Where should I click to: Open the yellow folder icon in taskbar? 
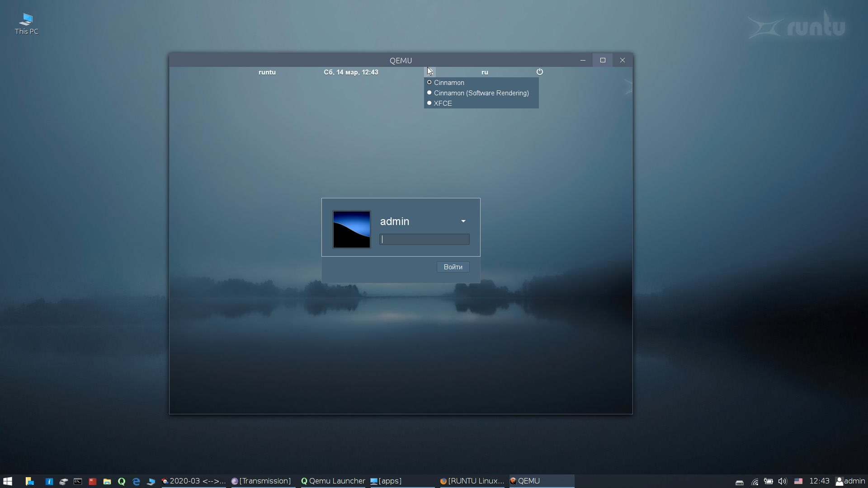pos(107,482)
